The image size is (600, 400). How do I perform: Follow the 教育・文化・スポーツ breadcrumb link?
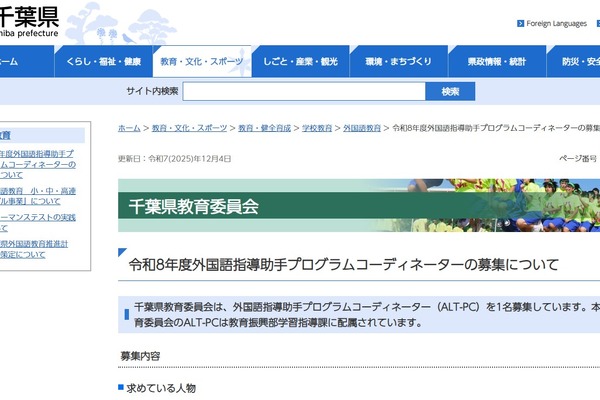coord(189,128)
